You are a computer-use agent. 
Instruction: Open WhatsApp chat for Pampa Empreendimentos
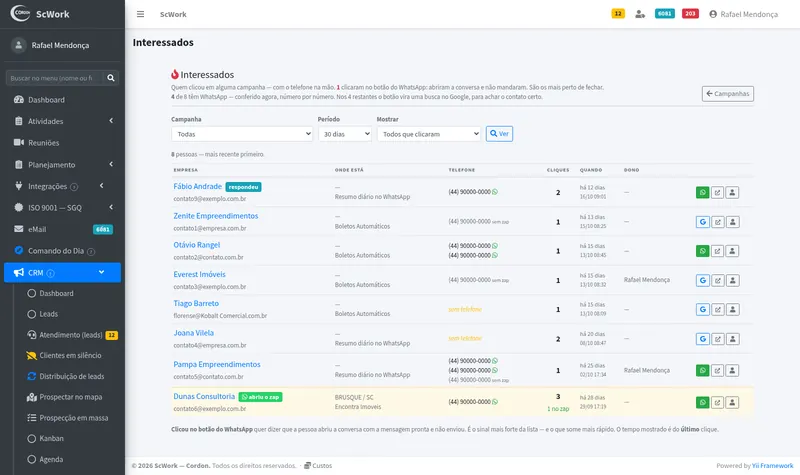[703, 370]
